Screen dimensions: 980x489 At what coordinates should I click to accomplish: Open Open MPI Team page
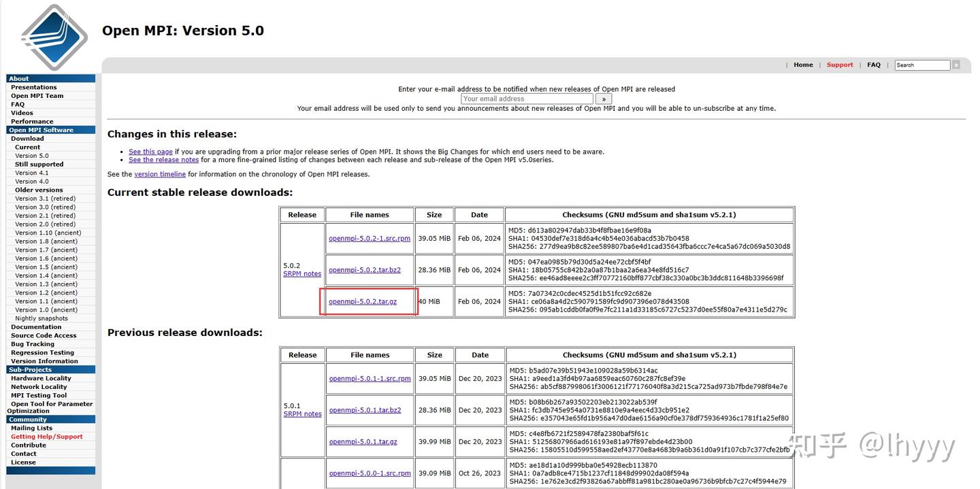tap(37, 96)
